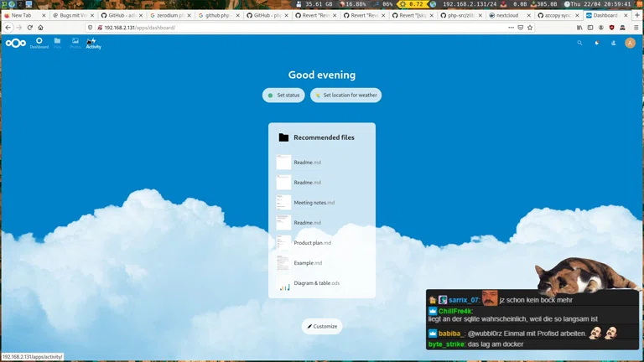Screen dimensions: 644x362
Task: Open the Diagram & table.ods file
Action: tap(316, 283)
